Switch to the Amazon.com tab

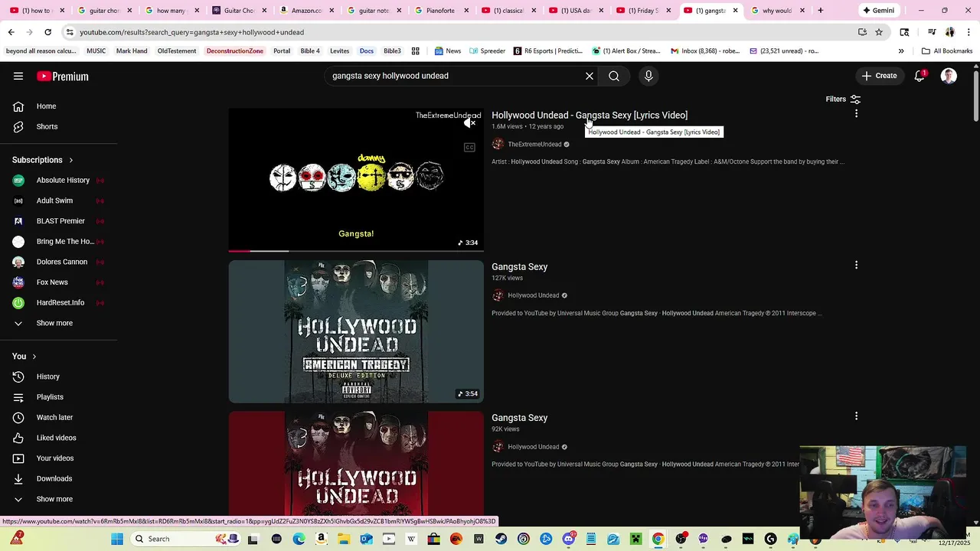pyautogui.click(x=306, y=11)
